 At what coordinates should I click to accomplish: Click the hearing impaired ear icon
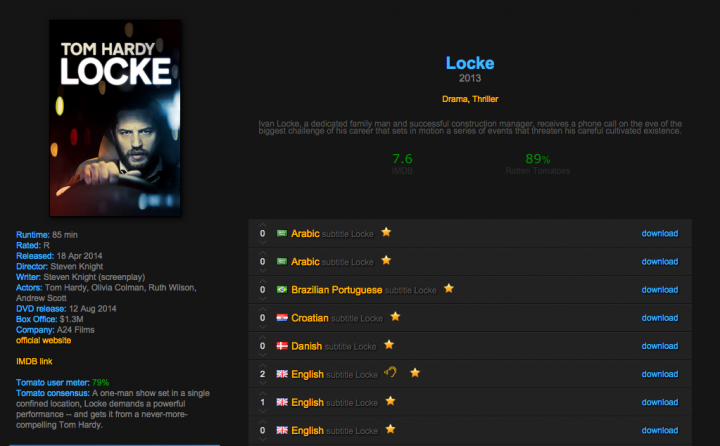(x=390, y=372)
